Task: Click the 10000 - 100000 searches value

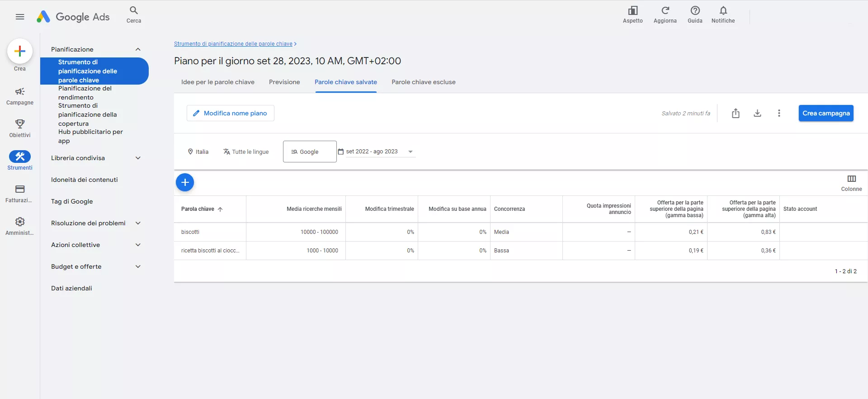Action: pyautogui.click(x=320, y=232)
